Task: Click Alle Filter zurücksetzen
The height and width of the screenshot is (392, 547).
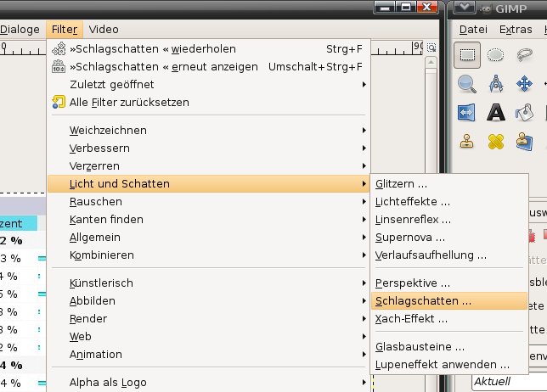Action: tap(129, 103)
